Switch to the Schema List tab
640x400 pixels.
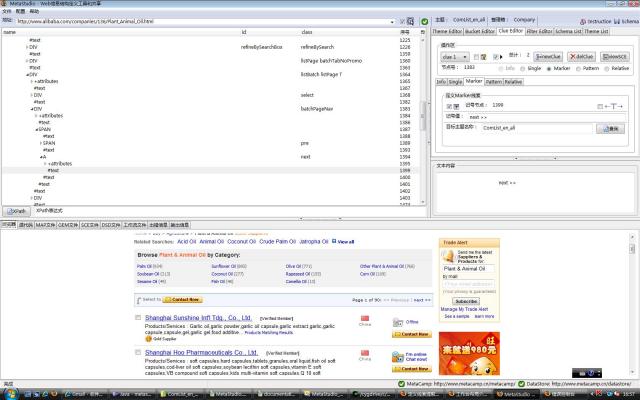coord(568,31)
